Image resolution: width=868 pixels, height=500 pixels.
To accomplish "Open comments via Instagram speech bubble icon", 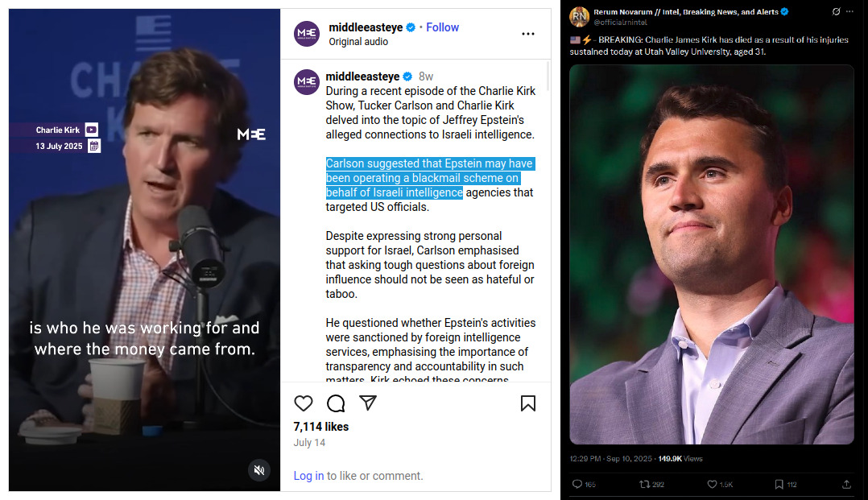I will tap(336, 403).
